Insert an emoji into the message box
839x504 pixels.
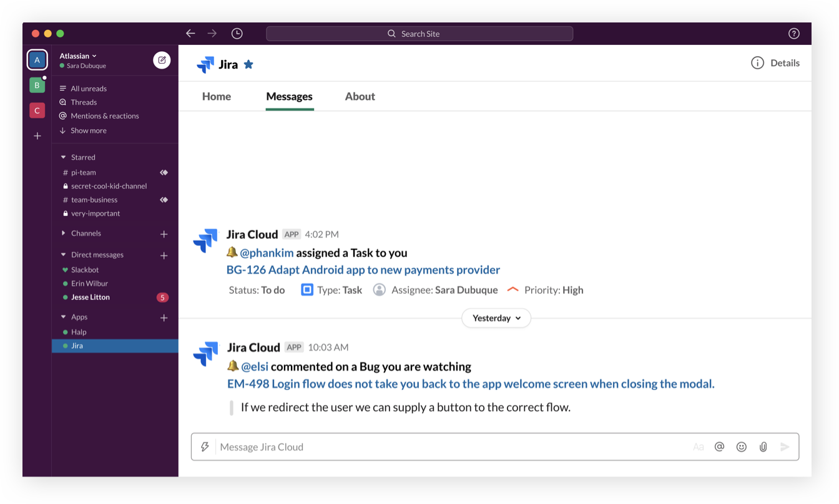[x=741, y=447]
